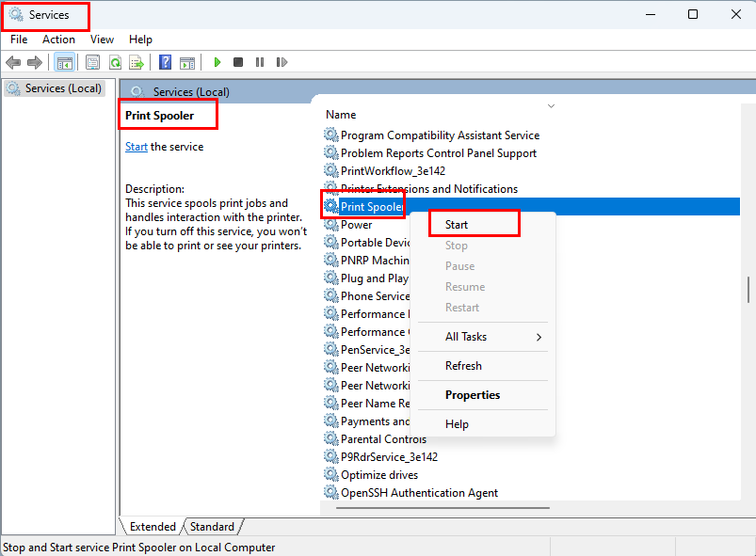This screenshot has height=556, width=756.
Task: Switch to the Standard tab
Action: pyautogui.click(x=212, y=527)
